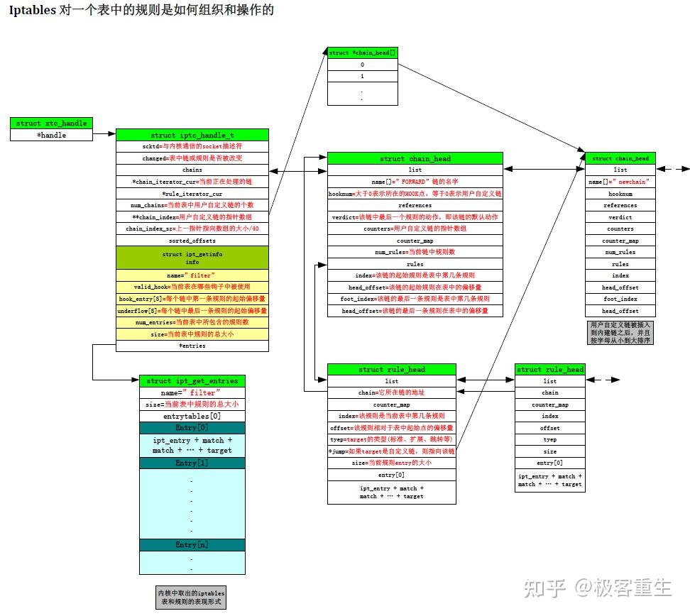The height and width of the screenshot is (616, 690).
Task: Toggle the counters row of newchain
Action: pyautogui.click(x=622, y=229)
